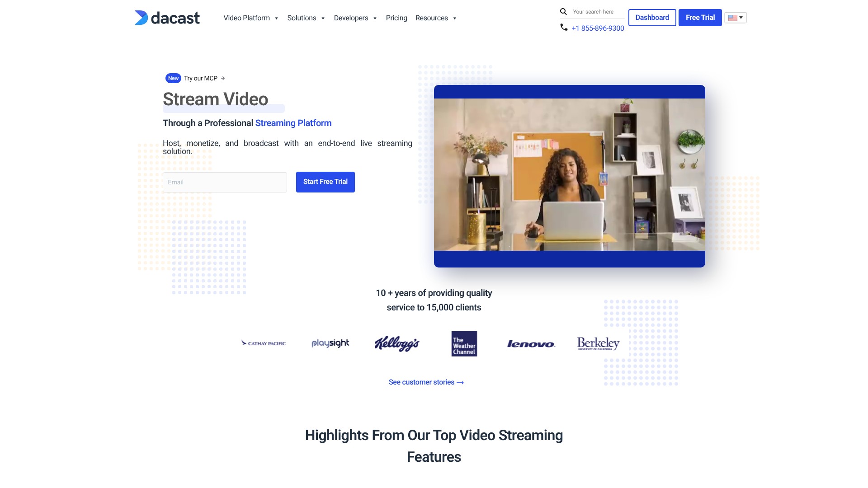The image size is (868, 488).
Task: Click The Weather Channel logo
Action: click(x=464, y=344)
